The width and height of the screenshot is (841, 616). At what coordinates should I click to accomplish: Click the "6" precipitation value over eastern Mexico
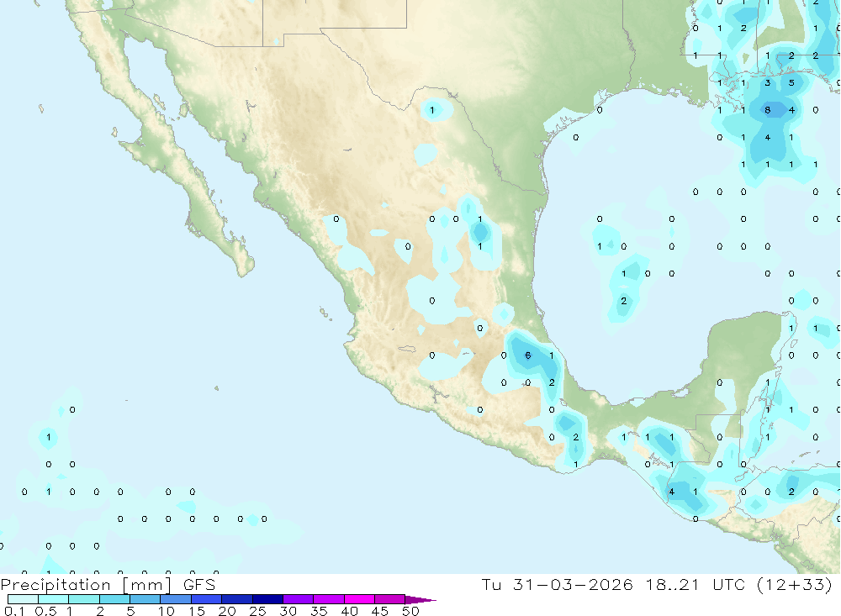tap(528, 355)
